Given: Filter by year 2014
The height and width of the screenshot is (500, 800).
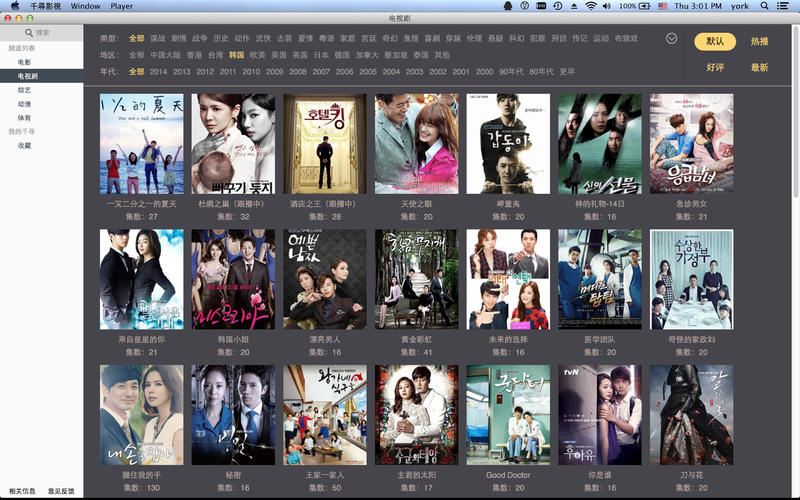Looking at the screenshot, I should click(x=159, y=72).
